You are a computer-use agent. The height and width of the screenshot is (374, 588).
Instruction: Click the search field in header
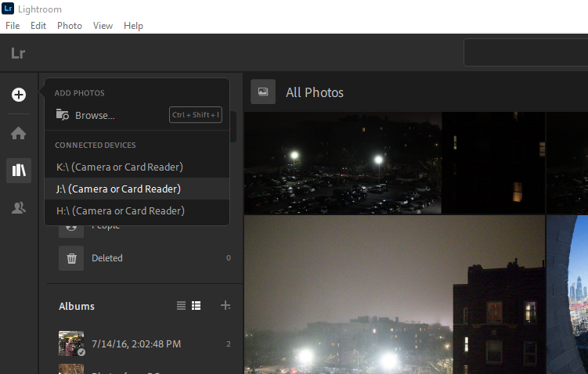(525, 53)
